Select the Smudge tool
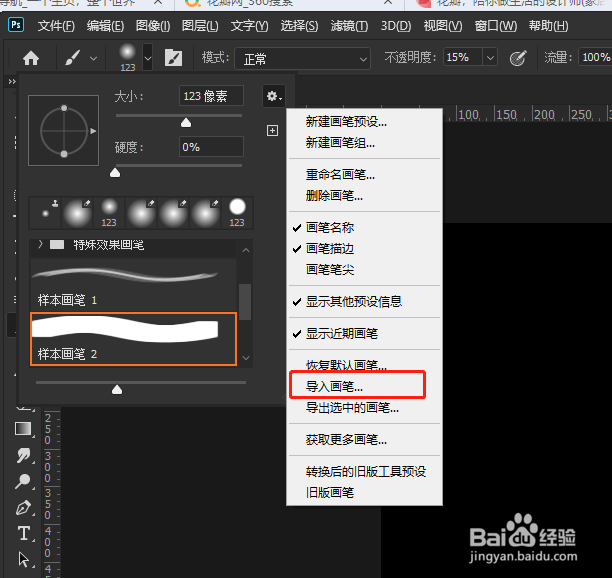The width and height of the screenshot is (612, 578). pyautogui.click(x=23, y=455)
